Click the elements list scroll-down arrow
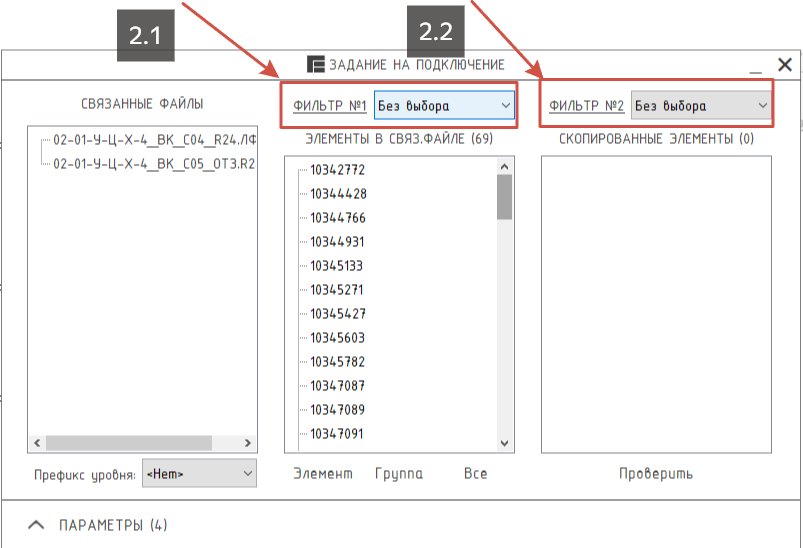This screenshot has height=548, width=803. pyautogui.click(x=504, y=443)
